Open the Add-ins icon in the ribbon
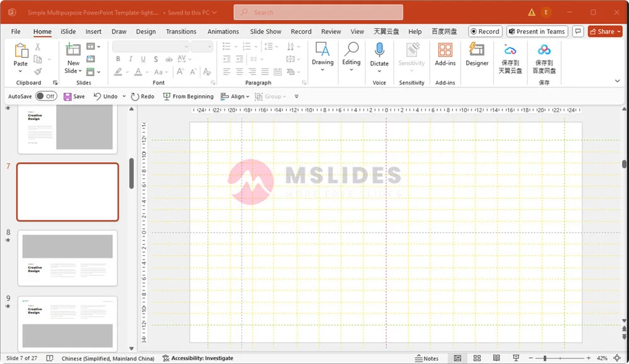 [445, 50]
